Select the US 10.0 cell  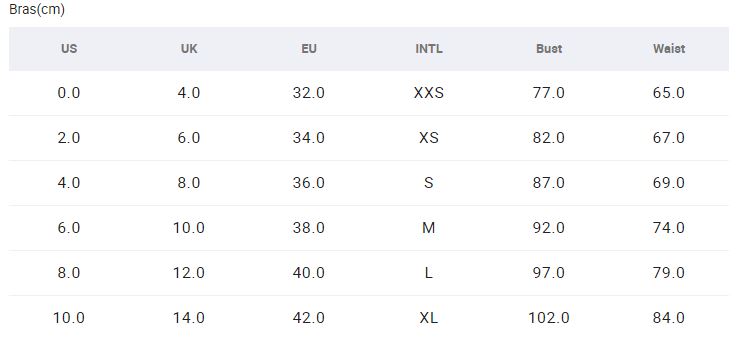coord(69,318)
